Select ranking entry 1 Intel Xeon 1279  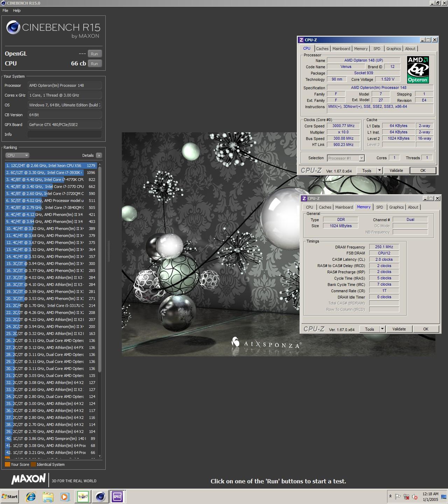coord(51,166)
